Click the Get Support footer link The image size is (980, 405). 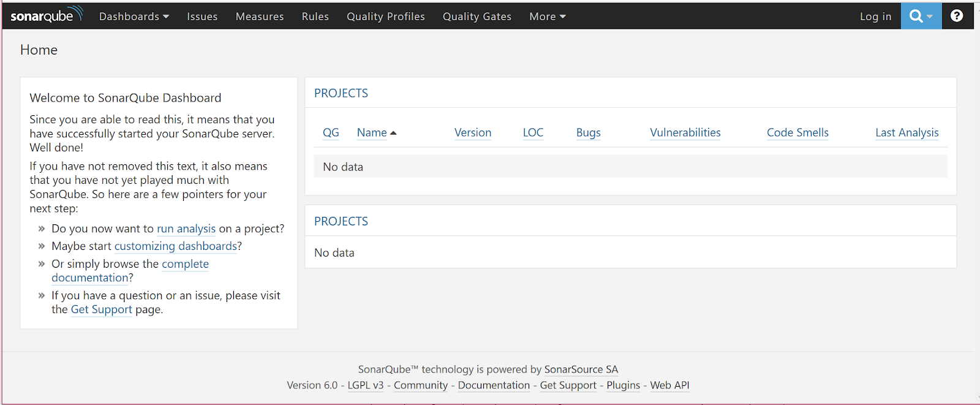click(568, 385)
